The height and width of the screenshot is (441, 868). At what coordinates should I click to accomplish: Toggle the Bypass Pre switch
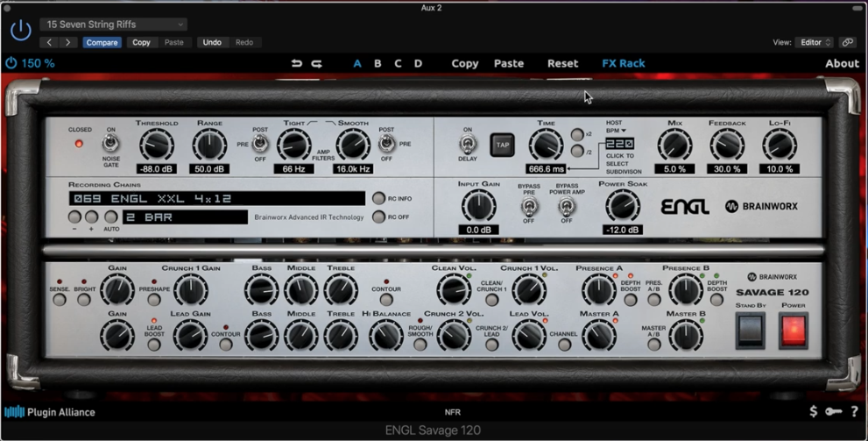tap(528, 207)
